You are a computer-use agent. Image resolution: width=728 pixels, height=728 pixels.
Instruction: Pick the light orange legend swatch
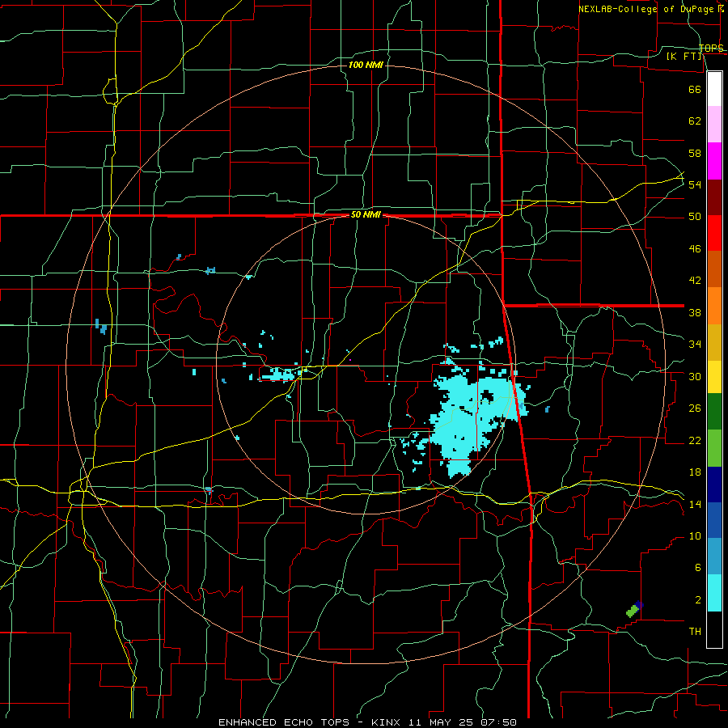pyautogui.click(x=714, y=306)
